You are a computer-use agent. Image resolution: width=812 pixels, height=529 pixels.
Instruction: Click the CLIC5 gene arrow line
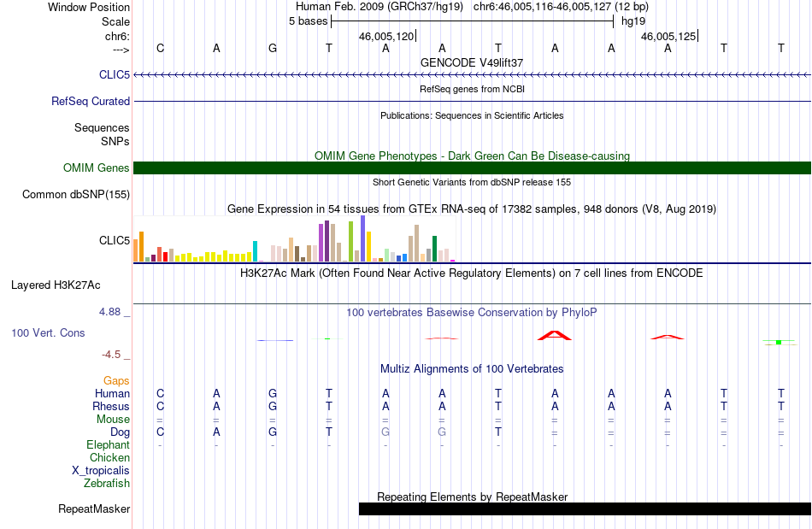coord(472,75)
